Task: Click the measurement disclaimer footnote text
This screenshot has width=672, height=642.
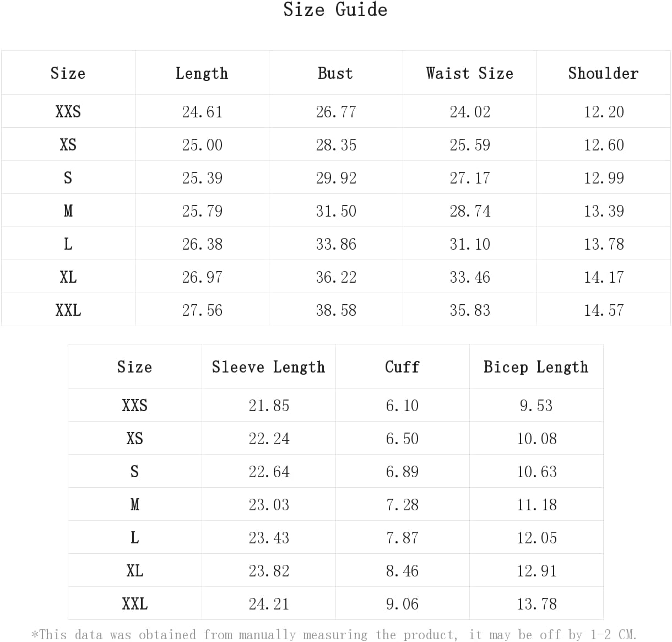Action: pyautogui.click(x=334, y=635)
